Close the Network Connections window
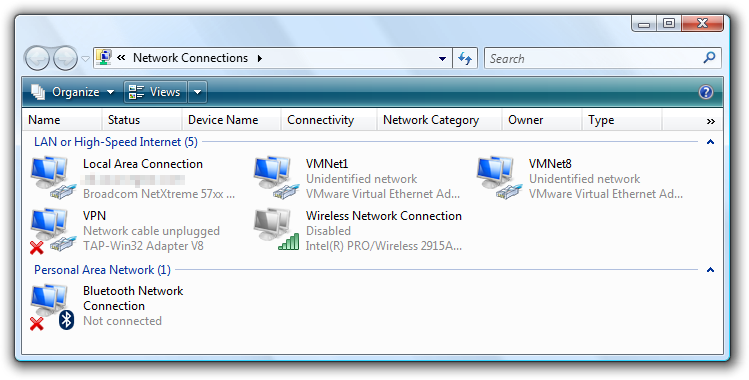Screen dimensions: 749x380 tap(702, 23)
